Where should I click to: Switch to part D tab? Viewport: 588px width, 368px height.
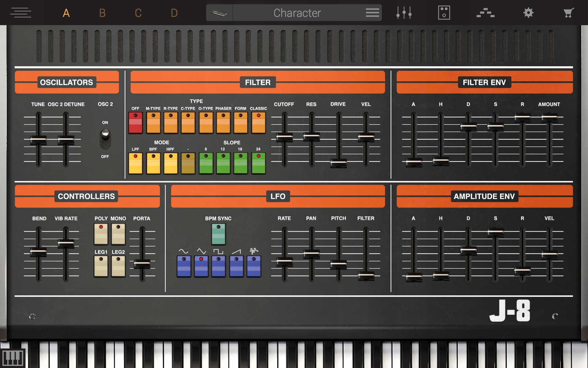pyautogui.click(x=174, y=13)
